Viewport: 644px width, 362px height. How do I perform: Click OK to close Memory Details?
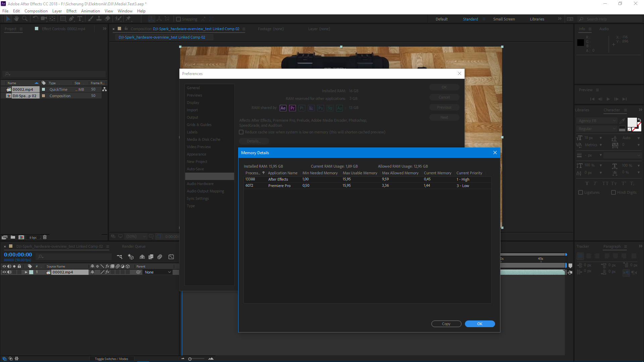pos(479,323)
